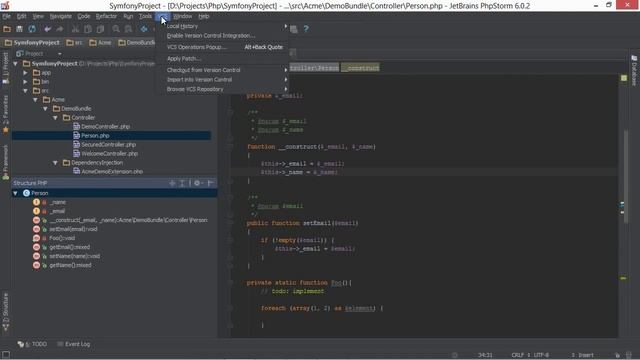Image resolution: width=640 pixels, height=360 pixels.
Task: Collapse the DemoBundle folder
Action: [x=45, y=109]
